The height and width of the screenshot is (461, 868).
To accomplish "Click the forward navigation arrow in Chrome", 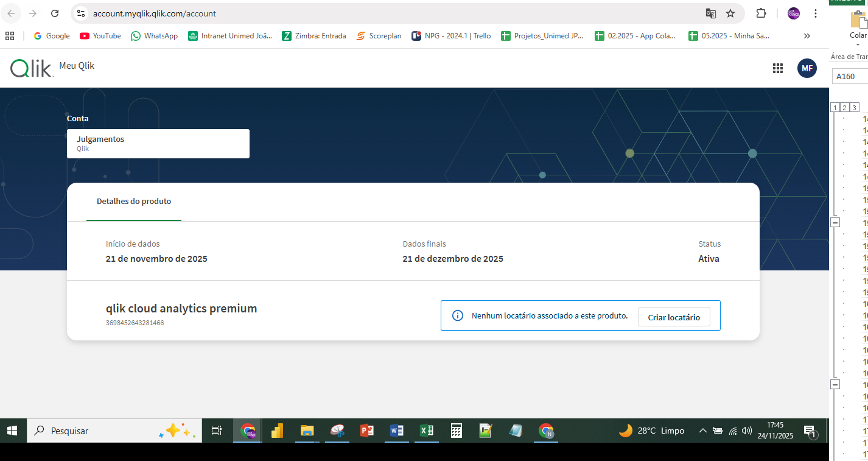I will coord(33,13).
